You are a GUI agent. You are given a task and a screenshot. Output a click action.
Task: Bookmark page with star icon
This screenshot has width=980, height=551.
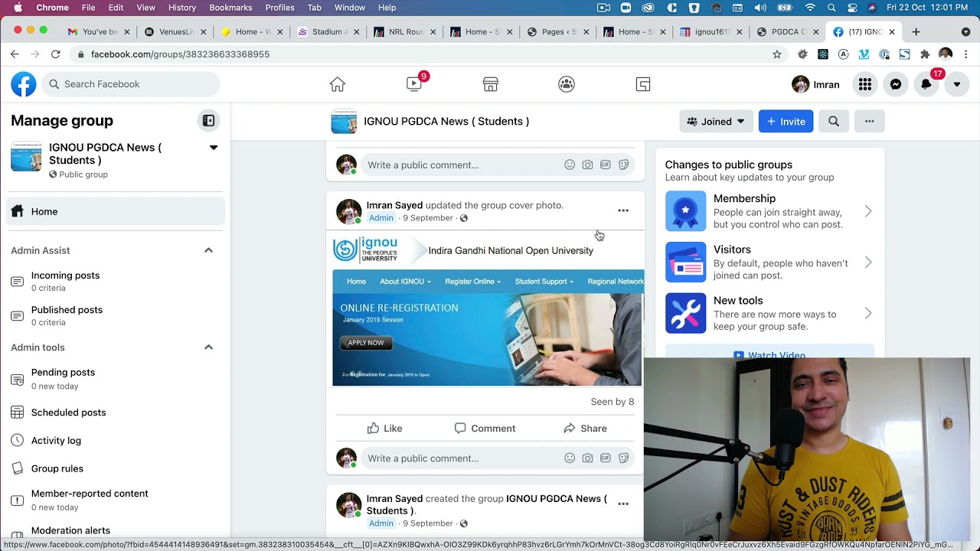click(x=777, y=54)
